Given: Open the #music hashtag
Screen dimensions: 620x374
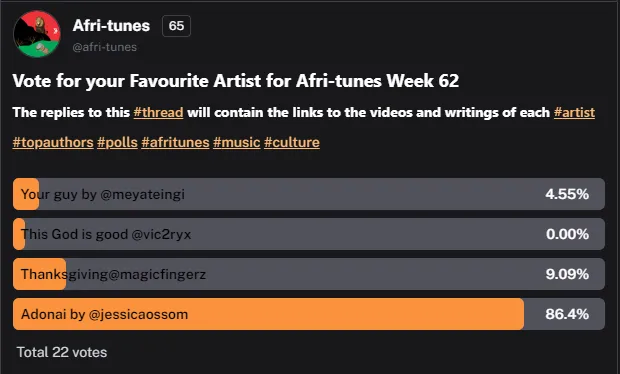Looking at the screenshot, I should click(236, 142).
